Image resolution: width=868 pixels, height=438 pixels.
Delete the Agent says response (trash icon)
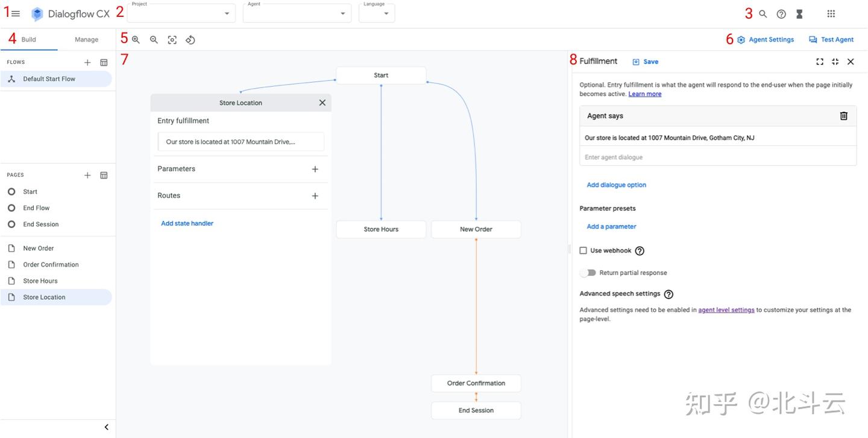844,116
